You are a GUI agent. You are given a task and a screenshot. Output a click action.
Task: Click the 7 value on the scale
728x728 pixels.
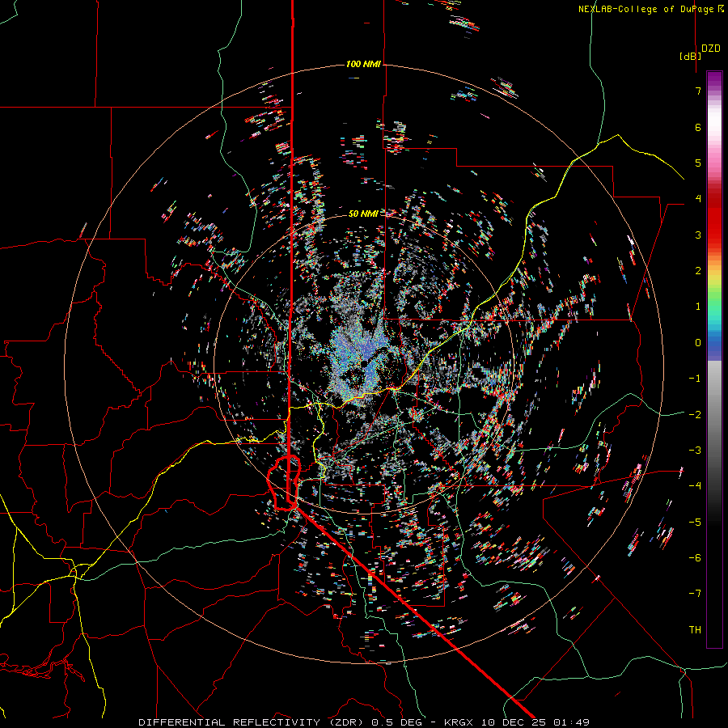[x=698, y=91]
